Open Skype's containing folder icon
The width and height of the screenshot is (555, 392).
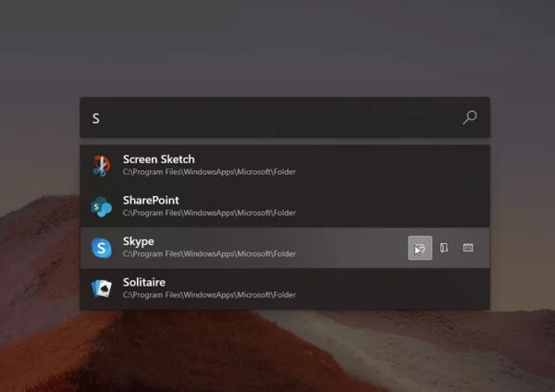[444, 248]
